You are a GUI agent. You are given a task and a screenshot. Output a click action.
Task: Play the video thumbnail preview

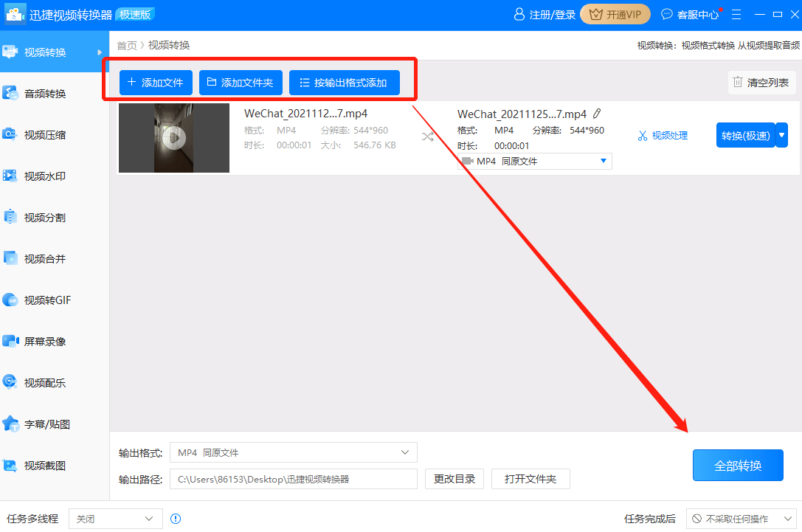pos(173,138)
